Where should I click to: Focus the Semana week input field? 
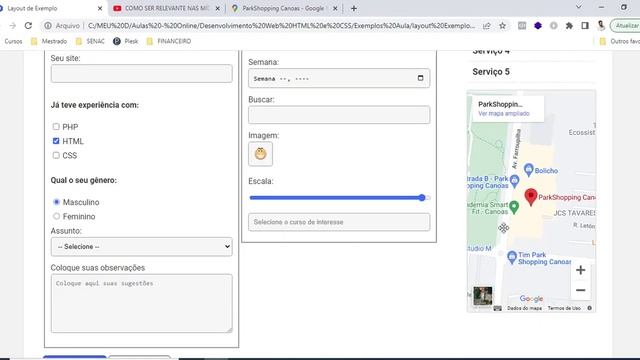[x=339, y=78]
